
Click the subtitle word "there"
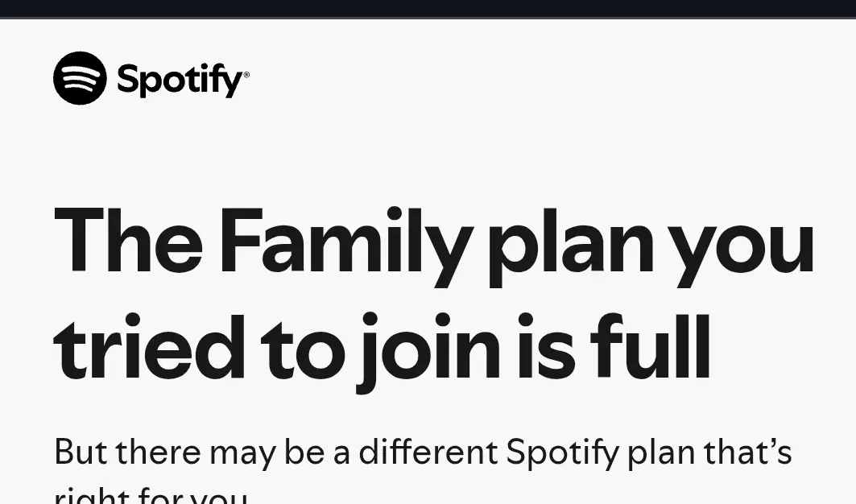pyautogui.click(x=158, y=452)
